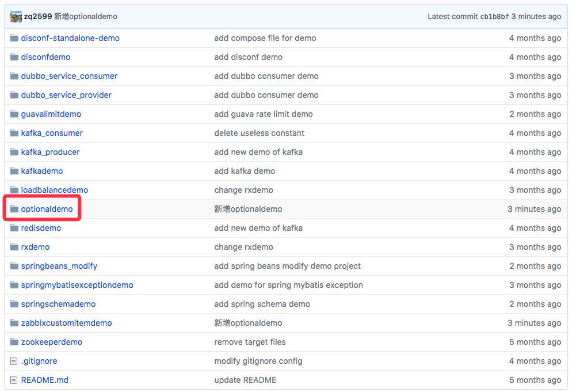Click folder icon beside optionaldemo
This screenshot has width=580, height=392.
(x=14, y=209)
